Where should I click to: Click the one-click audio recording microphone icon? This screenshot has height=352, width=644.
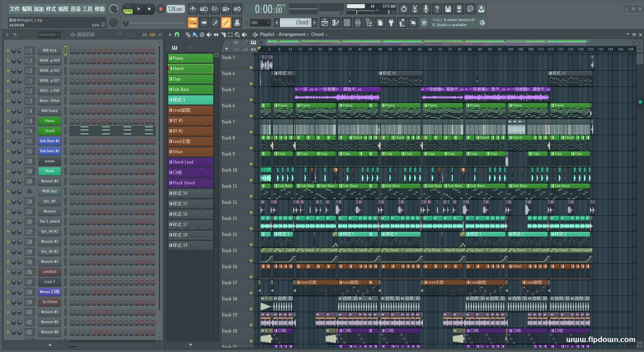pyautogui.click(x=426, y=9)
